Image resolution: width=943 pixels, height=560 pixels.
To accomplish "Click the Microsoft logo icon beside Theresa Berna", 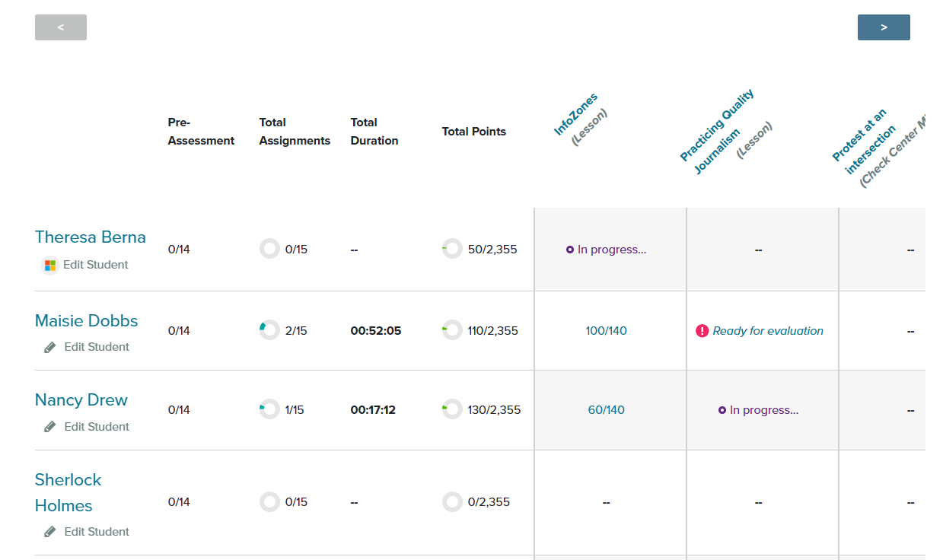I will click(50, 266).
